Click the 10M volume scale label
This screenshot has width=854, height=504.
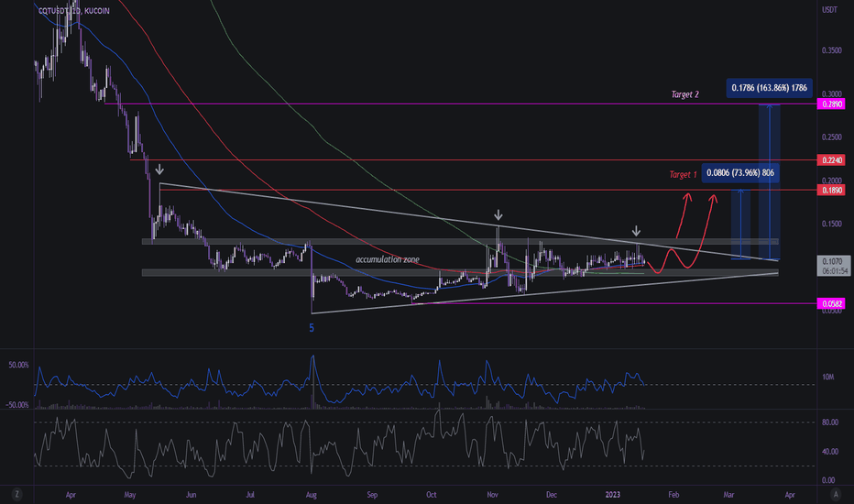(x=827, y=377)
